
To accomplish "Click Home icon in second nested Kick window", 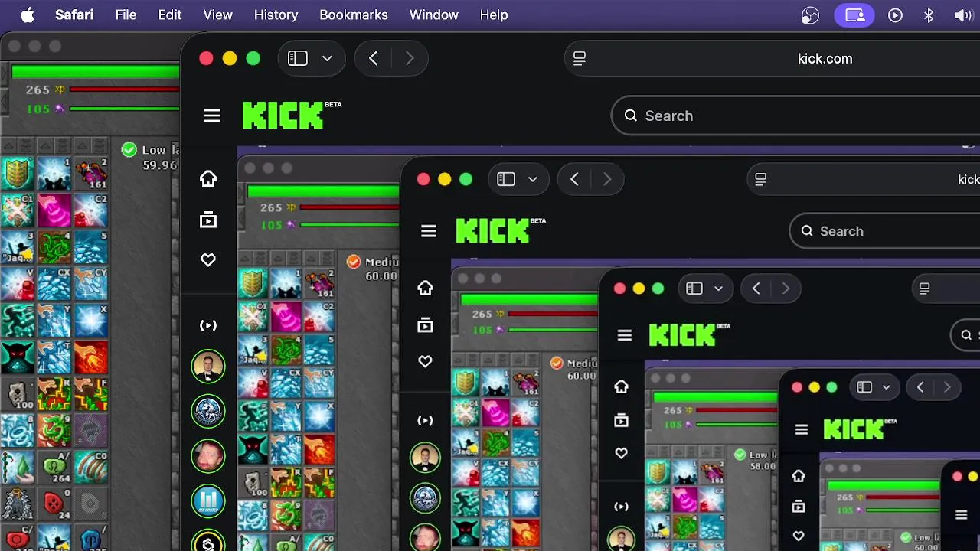I will coord(425,288).
